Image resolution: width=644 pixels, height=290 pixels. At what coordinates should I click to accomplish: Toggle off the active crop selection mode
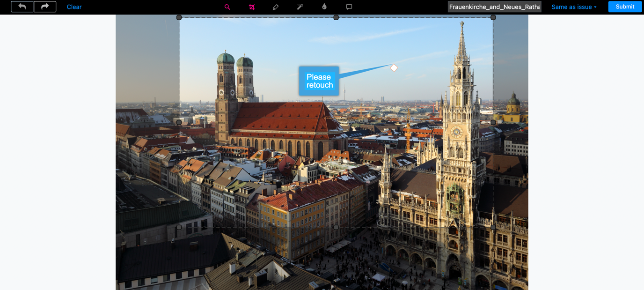point(252,7)
